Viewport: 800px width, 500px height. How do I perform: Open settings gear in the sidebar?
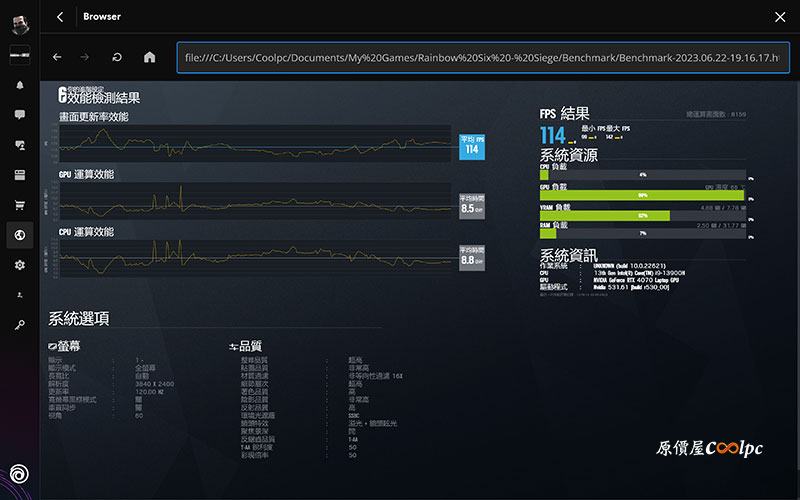pyautogui.click(x=19, y=265)
